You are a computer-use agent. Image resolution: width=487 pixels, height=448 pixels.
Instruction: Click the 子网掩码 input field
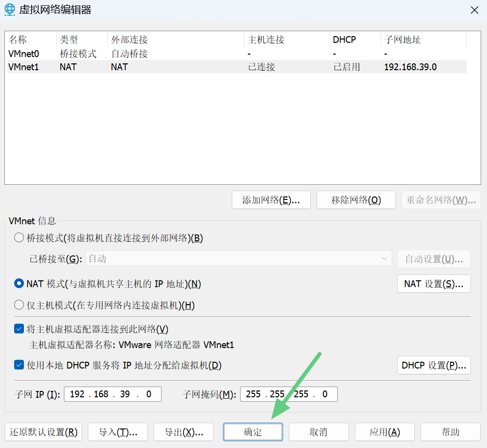(x=288, y=394)
